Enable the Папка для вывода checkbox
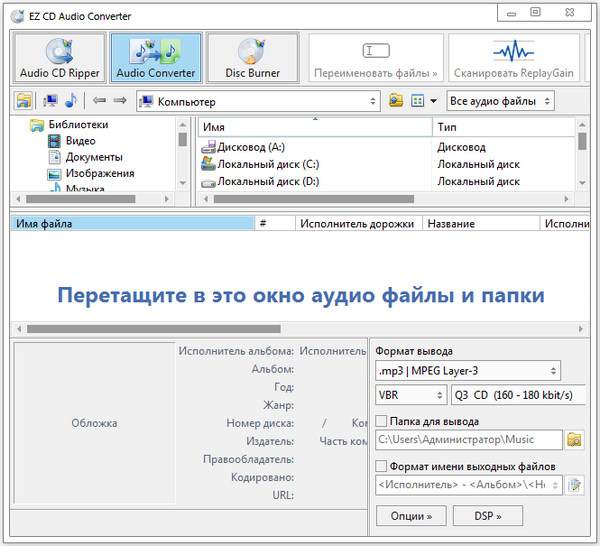600x546 pixels. (381, 422)
